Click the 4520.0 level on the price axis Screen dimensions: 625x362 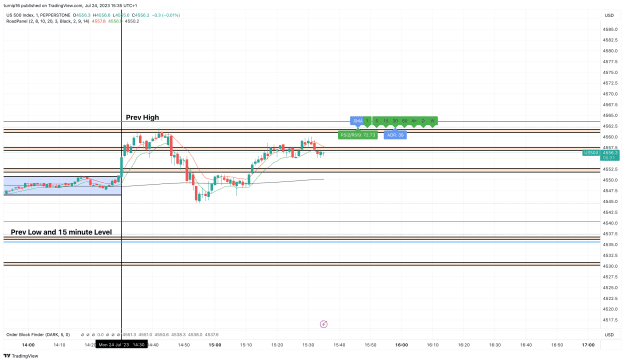(x=610, y=309)
